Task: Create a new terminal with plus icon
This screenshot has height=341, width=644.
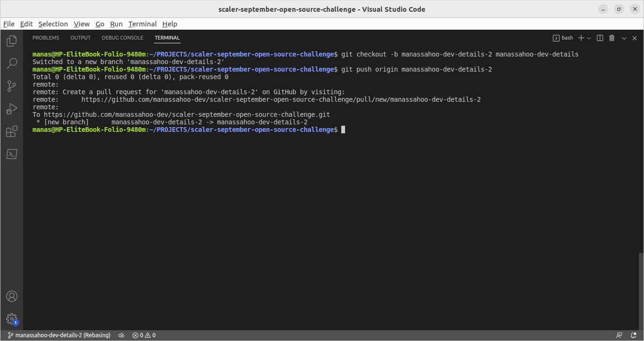Action: click(581, 38)
